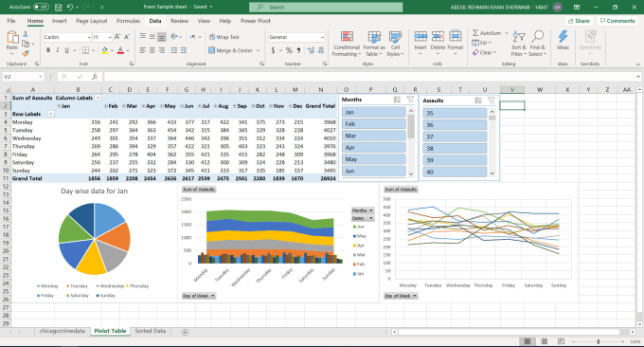Image resolution: width=644 pixels, height=347 pixels.
Task: Click the Fill Color swatch
Action: coord(105,50)
